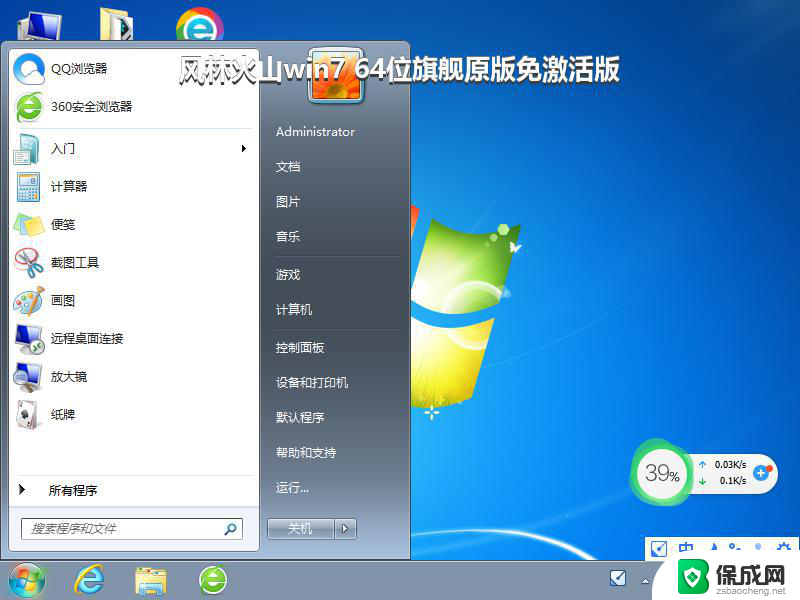
Task: Open the 音乐 music library
Action: tap(288, 237)
